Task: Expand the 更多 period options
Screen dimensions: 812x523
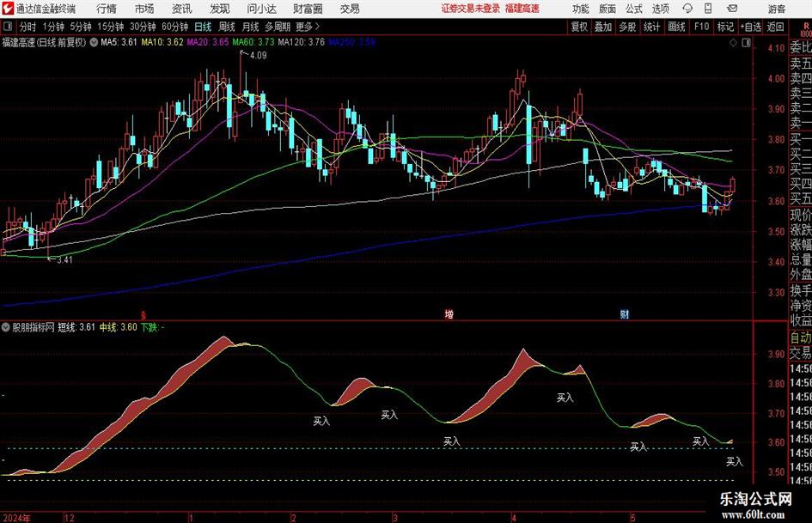Action: (x=308, y=27)
